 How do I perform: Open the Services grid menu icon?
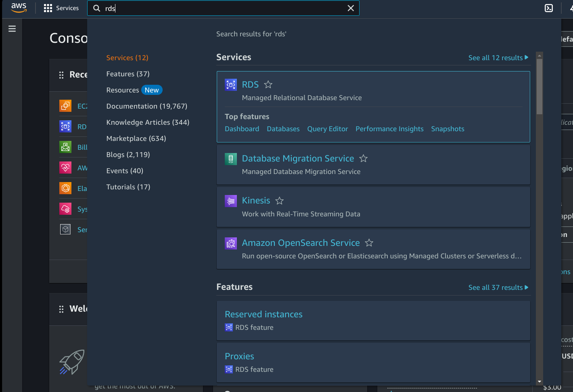tap(48, 8)
